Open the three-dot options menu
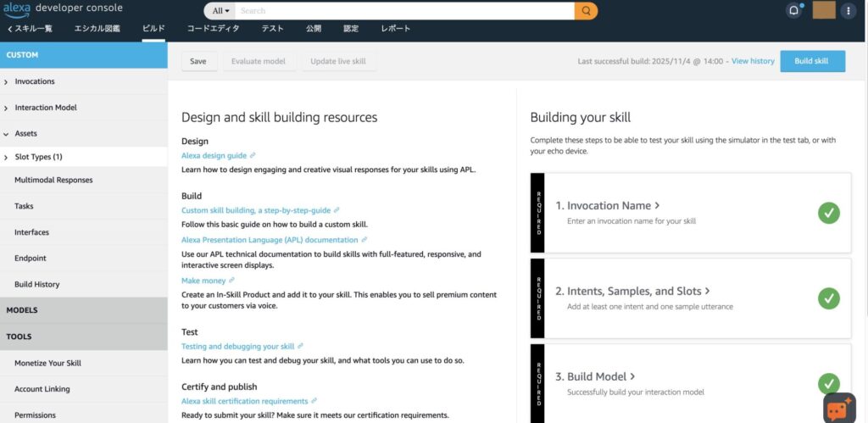Image resolution: width=868 pixels, height=423 pixels. tap(849, 11)
